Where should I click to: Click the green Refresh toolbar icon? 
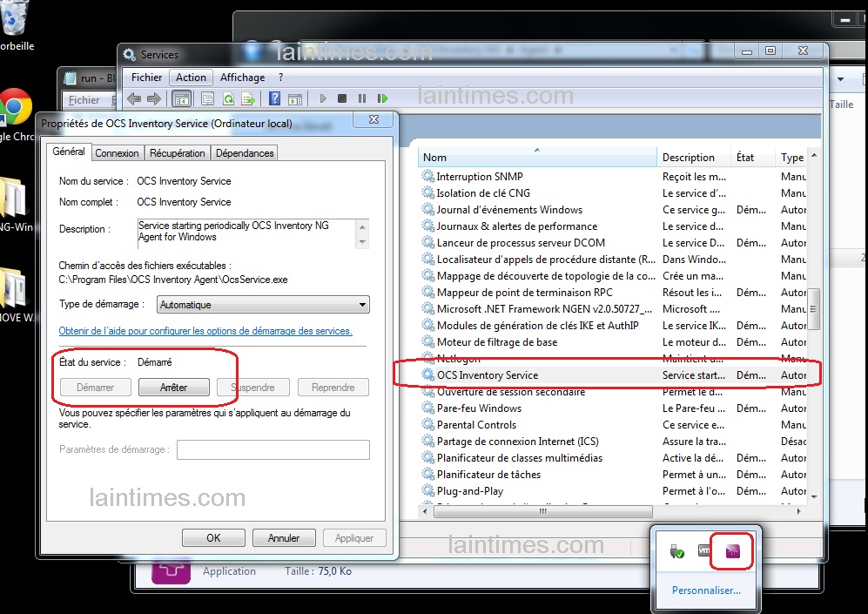point(228,99)
